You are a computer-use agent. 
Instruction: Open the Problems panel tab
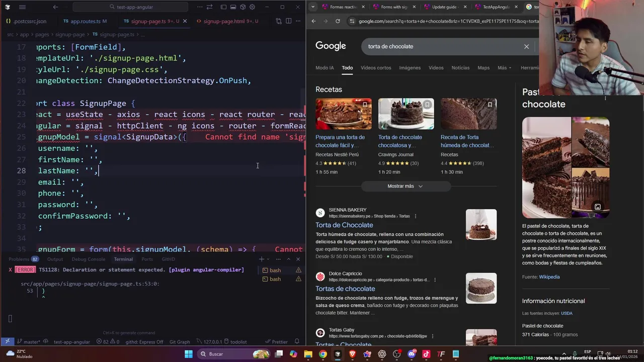tap(23, 259)
